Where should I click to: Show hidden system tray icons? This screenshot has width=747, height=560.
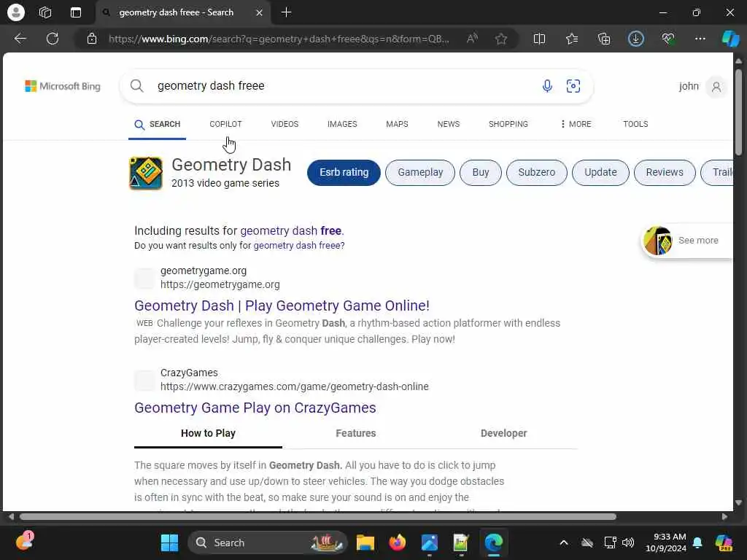564,542
